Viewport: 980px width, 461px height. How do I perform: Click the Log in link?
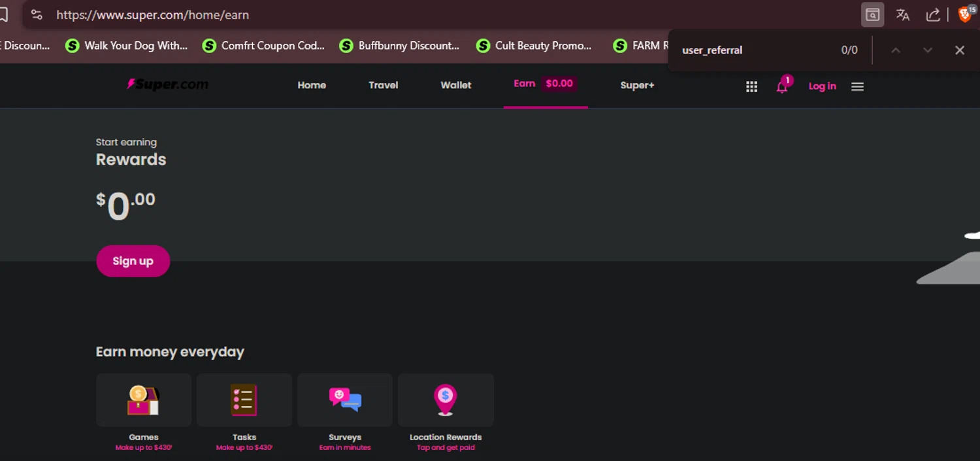tap(822, 86)
